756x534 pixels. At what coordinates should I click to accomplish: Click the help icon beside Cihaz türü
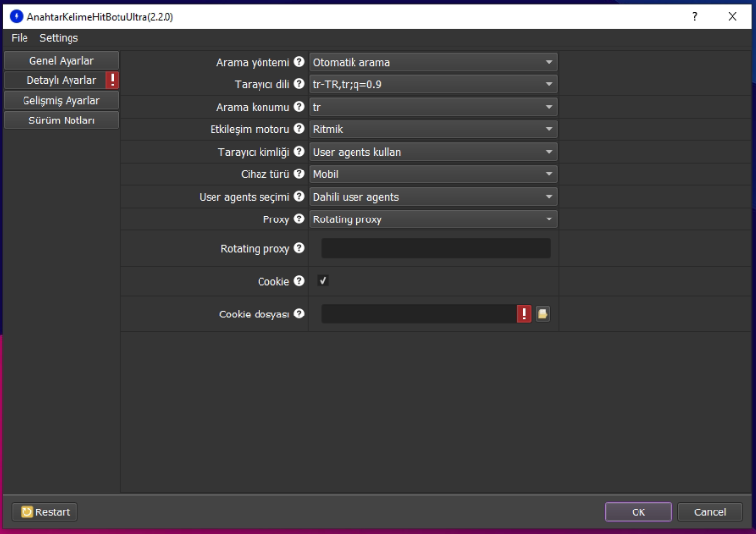coord(299,174)
